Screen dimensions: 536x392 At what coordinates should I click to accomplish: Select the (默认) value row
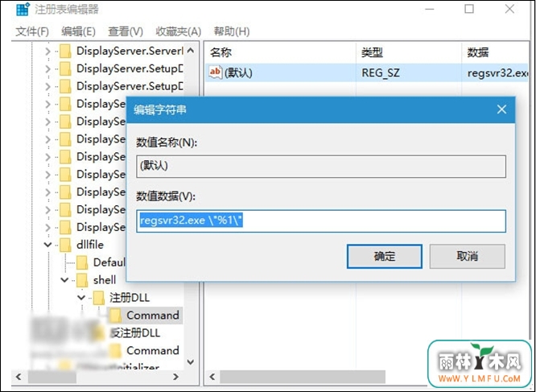[x=367, y=72]
